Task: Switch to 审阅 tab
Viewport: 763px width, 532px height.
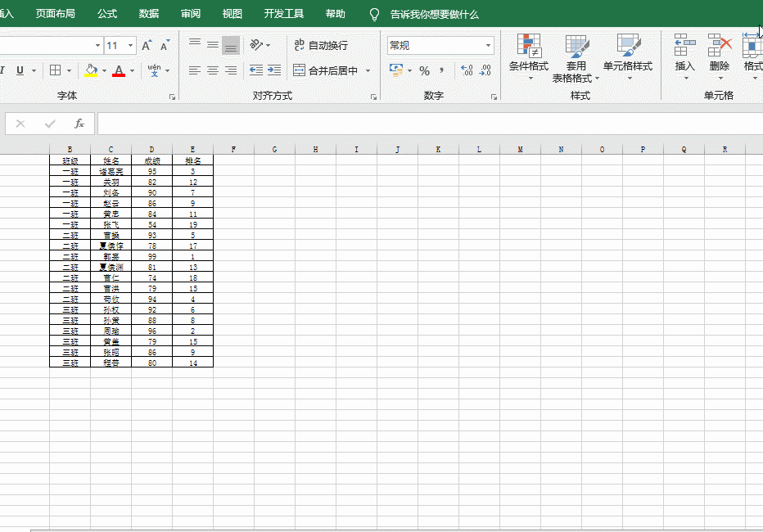Action: (x=191, y=14)
